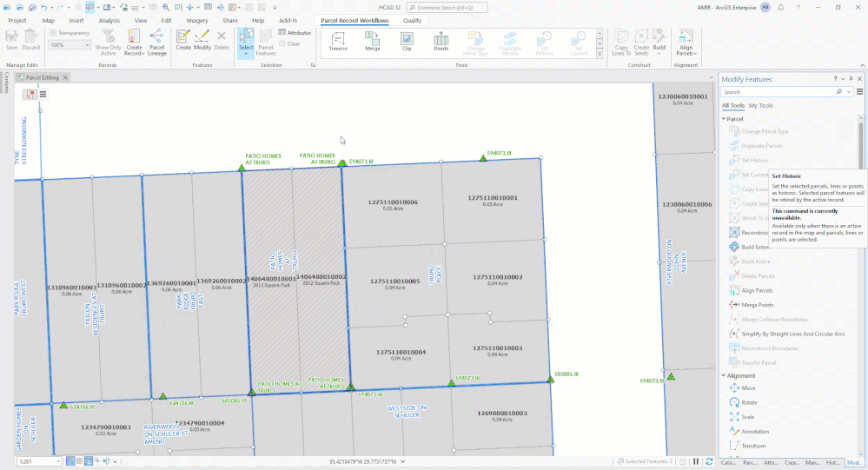Click the Create features button
This screenshot has height=470, width=868.
tap(183, 40)
